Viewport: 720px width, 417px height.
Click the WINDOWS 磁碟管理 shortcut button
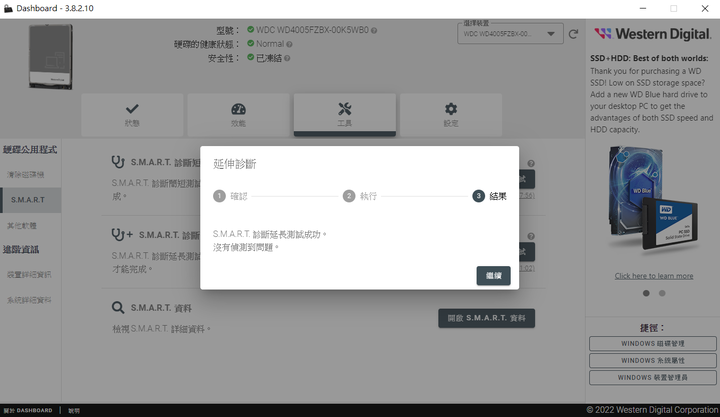point(652,344)
